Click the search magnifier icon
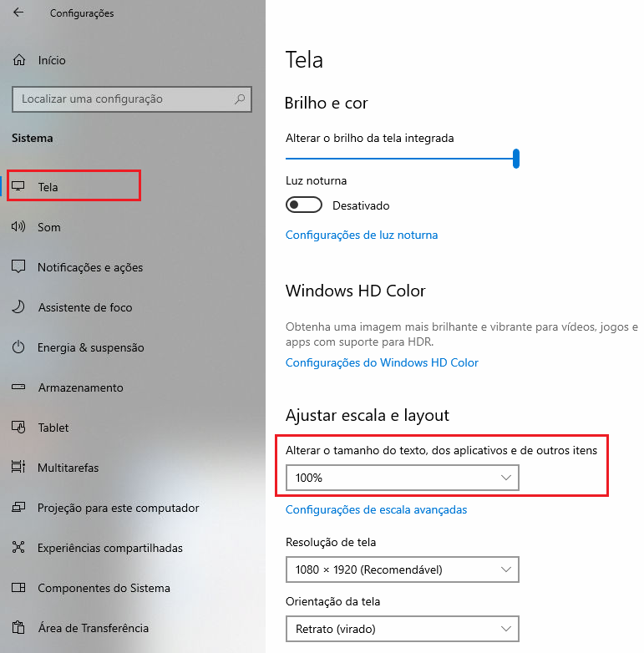The image size is (644, 653). coord(241,99)
